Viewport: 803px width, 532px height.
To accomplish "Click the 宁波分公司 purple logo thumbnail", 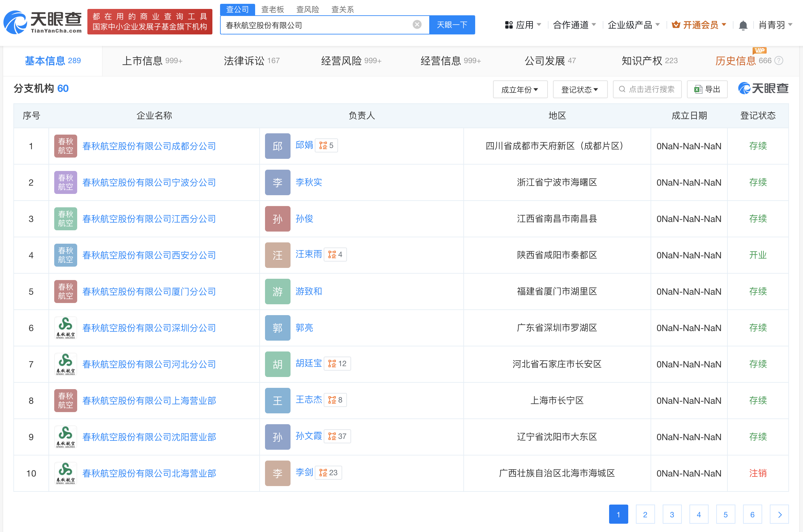I will click(65, 182).
